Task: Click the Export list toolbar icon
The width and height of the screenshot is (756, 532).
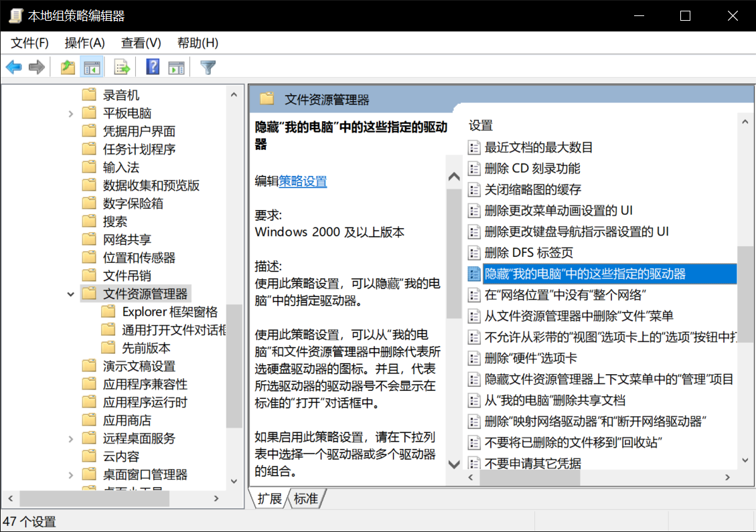Action: [x=121, y=67]
